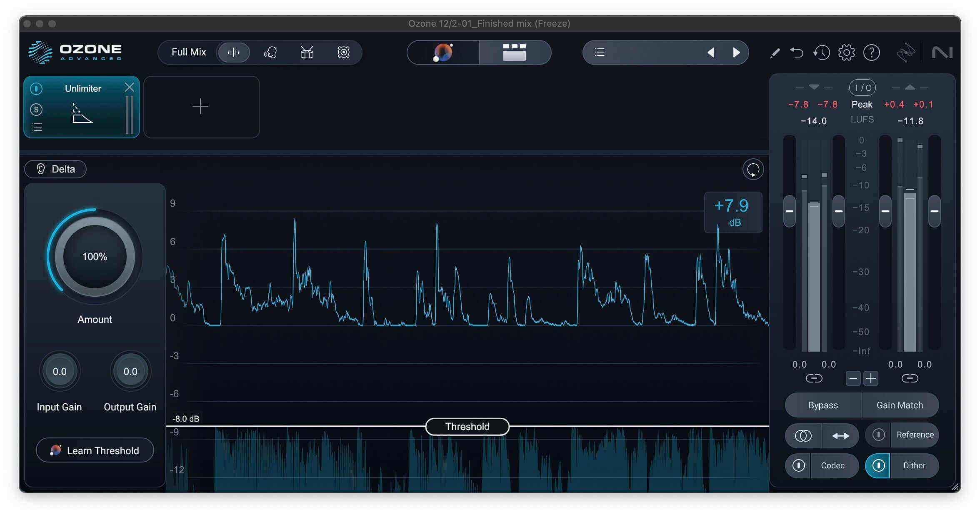Click the Ozone Advanced logo
Viewport: 980px width, 515px height.
[x=75, y=52]
